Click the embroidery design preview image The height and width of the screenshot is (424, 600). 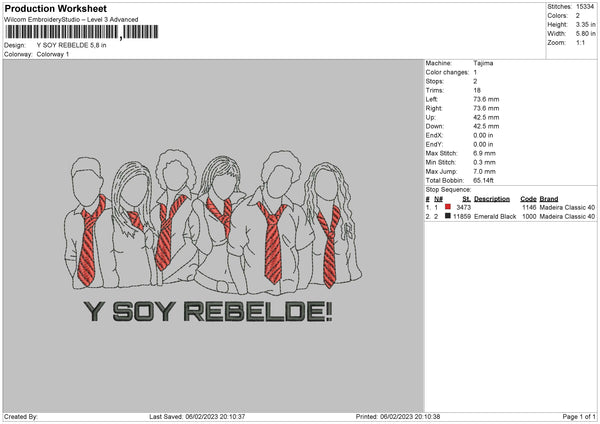point(212,236)
